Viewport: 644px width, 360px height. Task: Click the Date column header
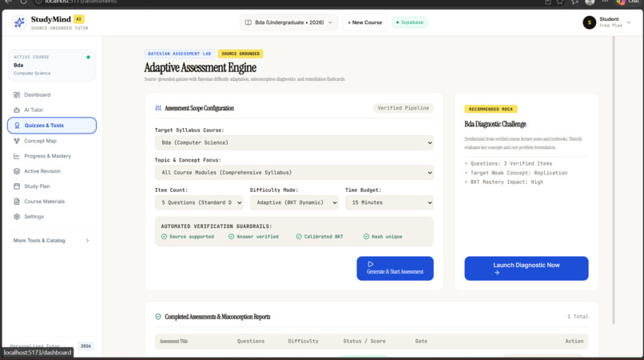[x=421, y=342]
